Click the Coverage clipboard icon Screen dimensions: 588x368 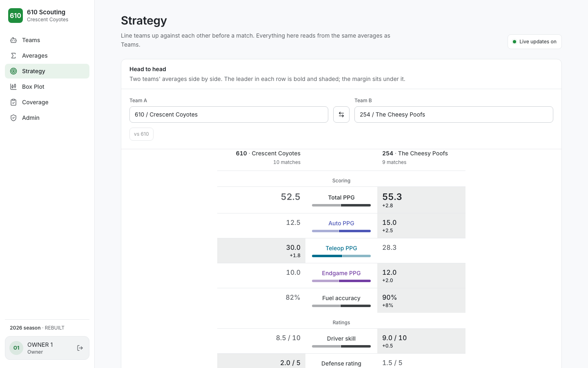pos(13,102)
